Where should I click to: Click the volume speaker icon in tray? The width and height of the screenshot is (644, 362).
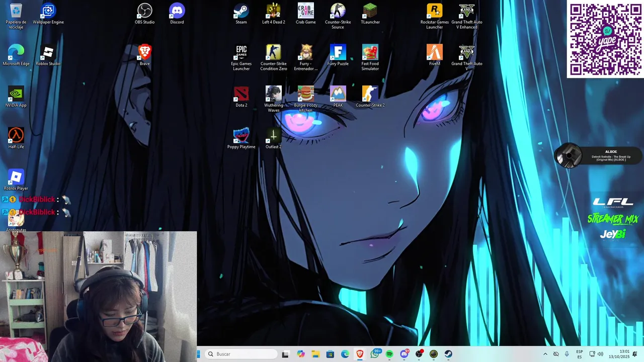point(600,354)
